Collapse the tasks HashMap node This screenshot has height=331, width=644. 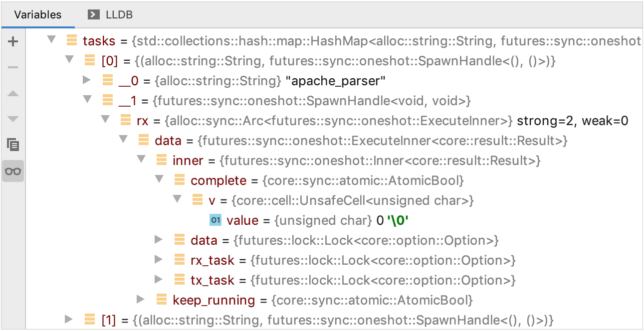51,39
